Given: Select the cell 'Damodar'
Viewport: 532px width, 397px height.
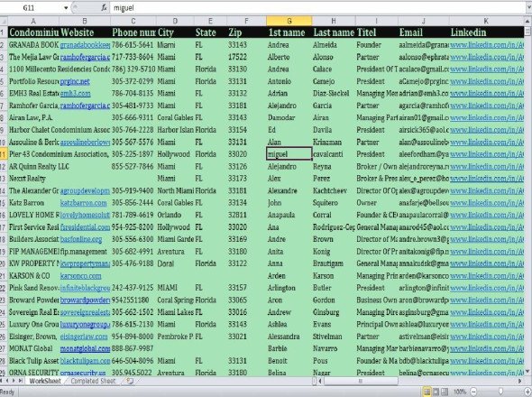Looking at the screenshot, I should (289, 118).
